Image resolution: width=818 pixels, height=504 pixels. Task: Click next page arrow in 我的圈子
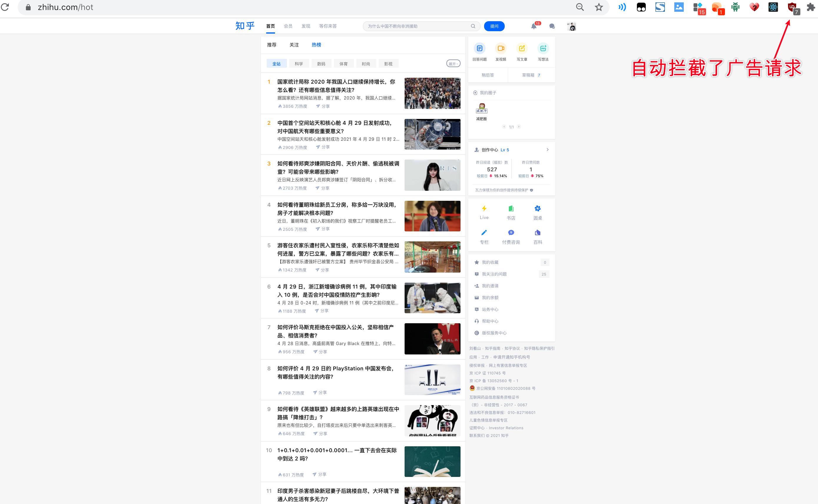[519, 127]
